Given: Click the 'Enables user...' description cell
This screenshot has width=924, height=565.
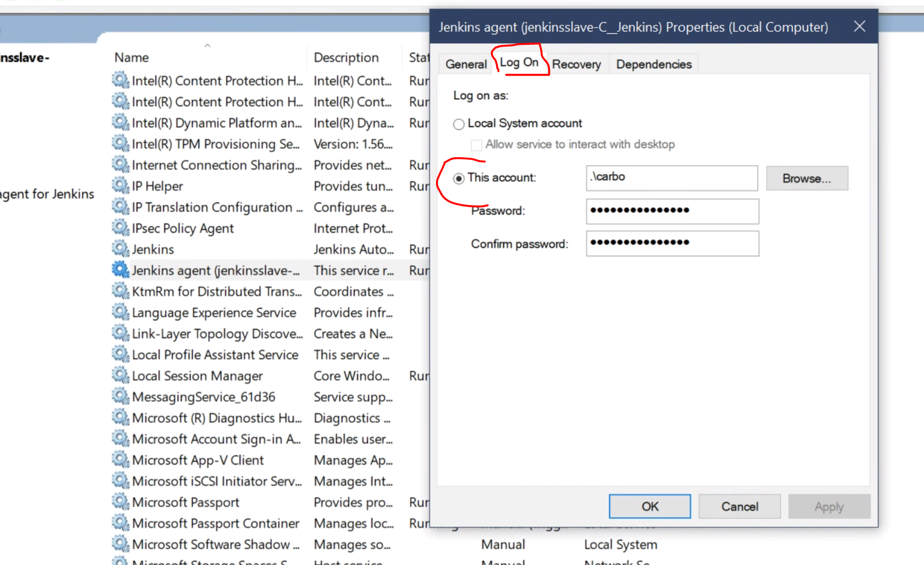Looking at the screenshot, I should (353, 439).
